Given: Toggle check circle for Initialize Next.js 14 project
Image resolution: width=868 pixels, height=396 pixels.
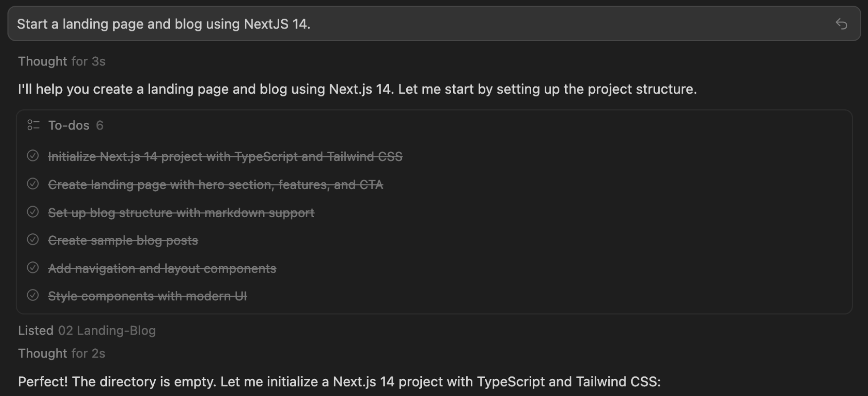Looking at the screenshot, I should [x=33, y=156].
